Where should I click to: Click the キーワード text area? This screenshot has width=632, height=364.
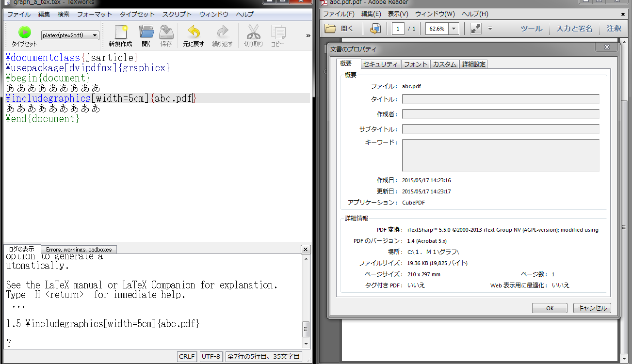click(x=501, y=155)
